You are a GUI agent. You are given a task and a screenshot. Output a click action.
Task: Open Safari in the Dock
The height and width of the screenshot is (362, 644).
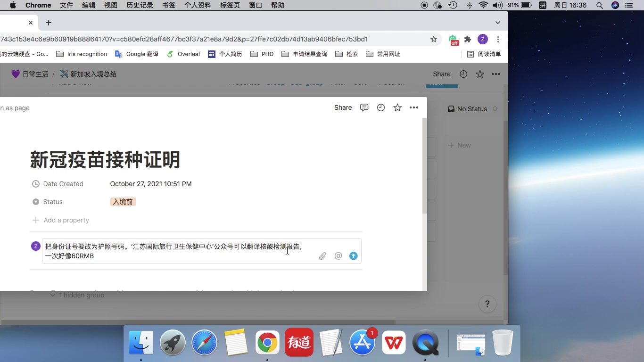point(204,342)
